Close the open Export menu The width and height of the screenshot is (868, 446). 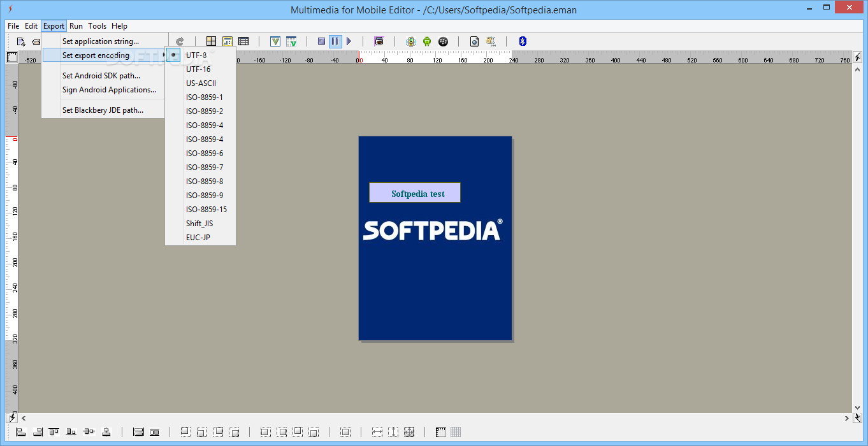(x=54, y=26)
